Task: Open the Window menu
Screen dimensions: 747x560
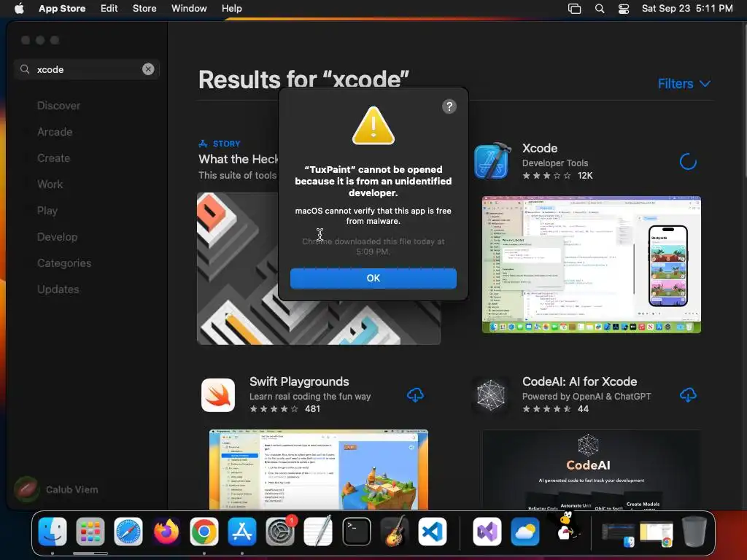Action: click(x=189, y=8)
